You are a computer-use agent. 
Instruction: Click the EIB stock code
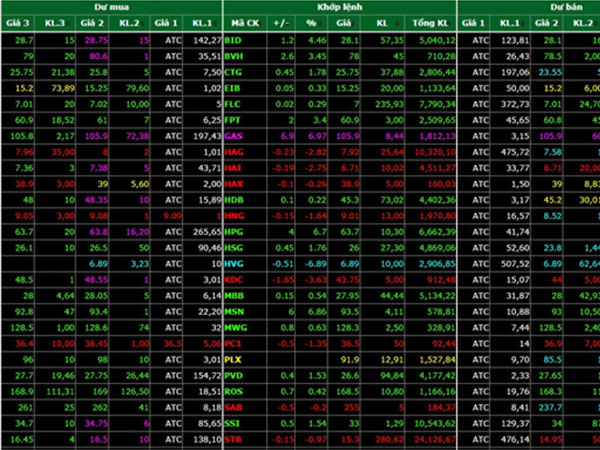pos(232,88)
